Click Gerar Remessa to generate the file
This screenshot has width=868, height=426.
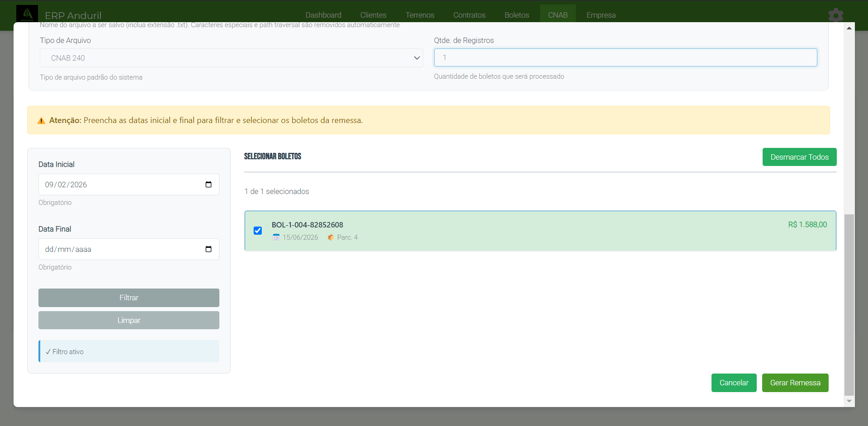pos(795,383)
